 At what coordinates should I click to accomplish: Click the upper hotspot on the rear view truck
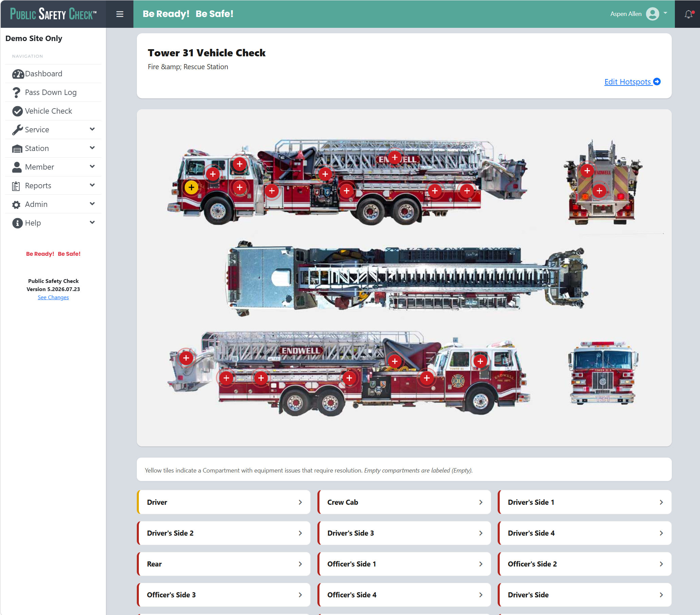coord(587,171)
